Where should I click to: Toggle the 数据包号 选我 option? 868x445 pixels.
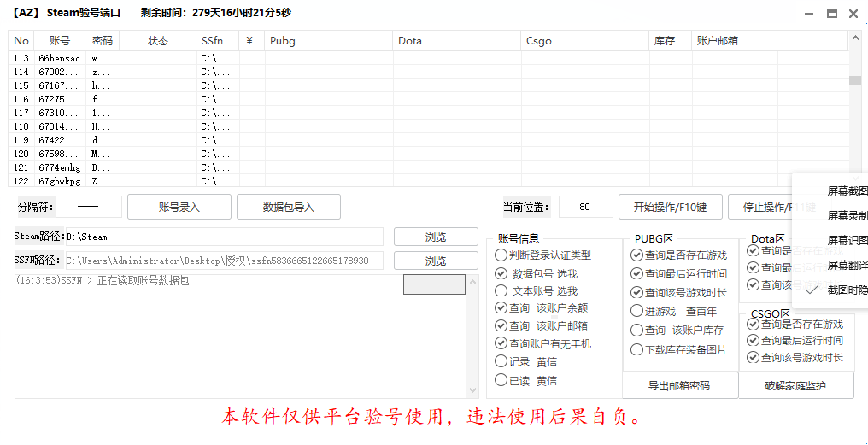[x=536, y=273]
